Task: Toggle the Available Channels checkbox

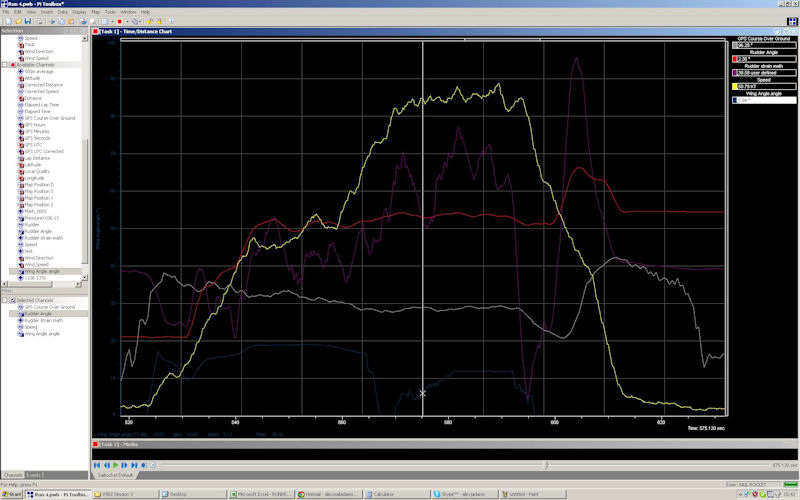Action: pyautogui.click(x=12, y=65)
